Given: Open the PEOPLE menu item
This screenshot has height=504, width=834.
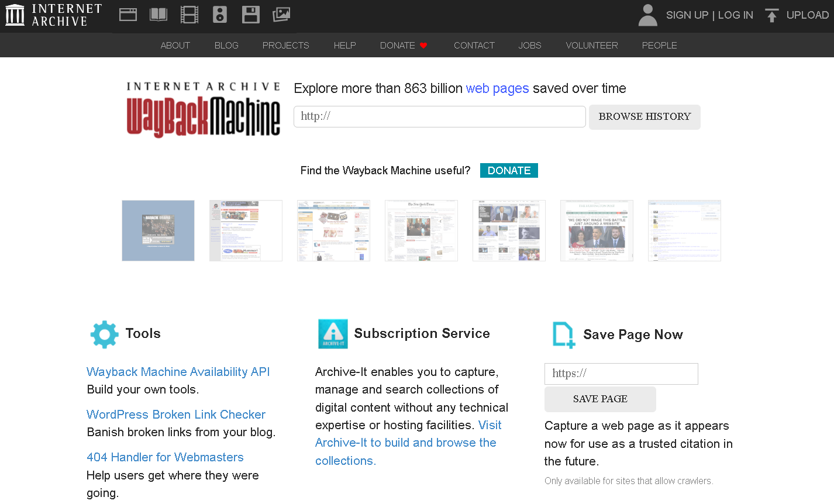Looking at the screenshot, I should [660, 45].
